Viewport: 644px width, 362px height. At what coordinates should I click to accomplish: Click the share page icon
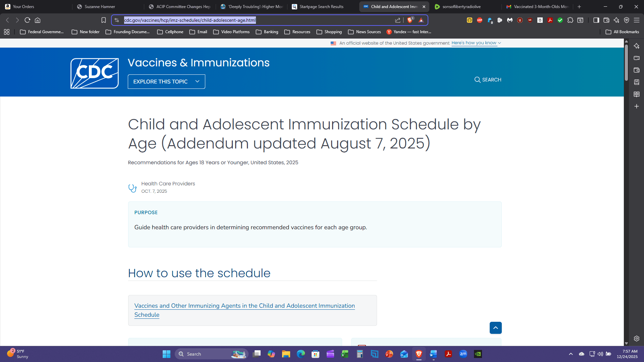tap(398, 20)
